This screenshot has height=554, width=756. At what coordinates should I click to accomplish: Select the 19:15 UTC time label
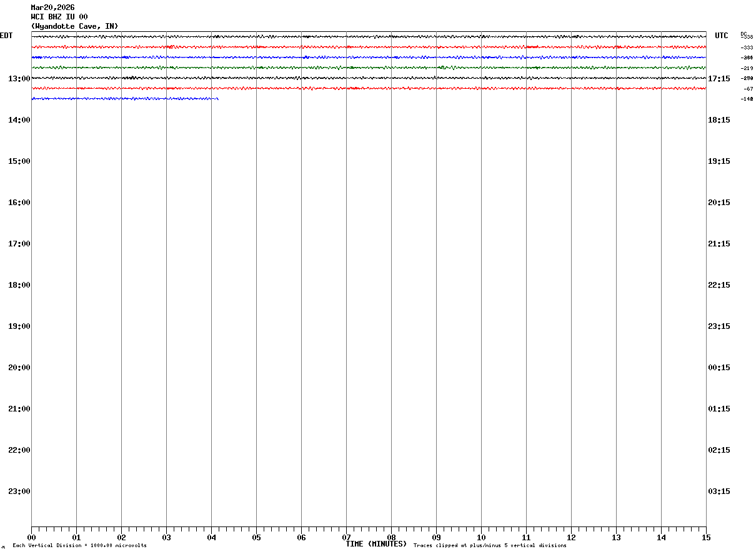719,161
